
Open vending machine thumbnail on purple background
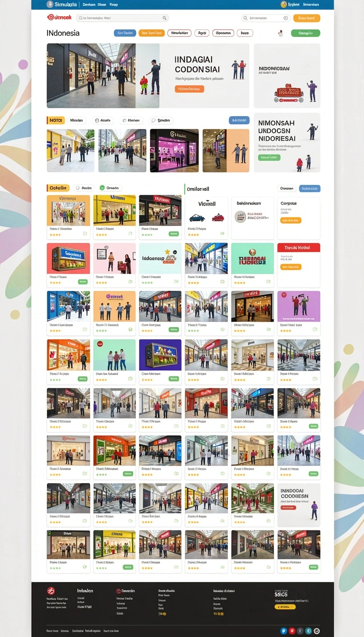pyautogui.click(x=160, y=355)
